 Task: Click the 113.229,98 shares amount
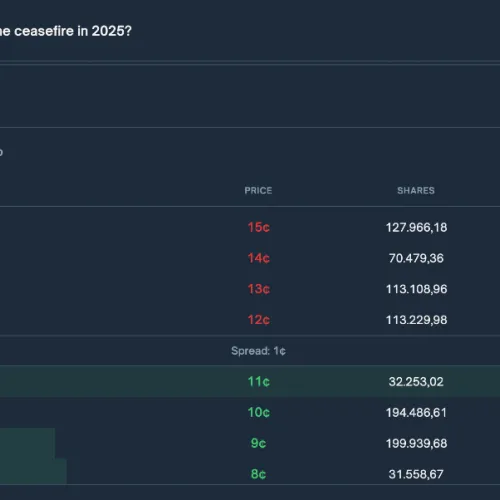pos(416,320)
